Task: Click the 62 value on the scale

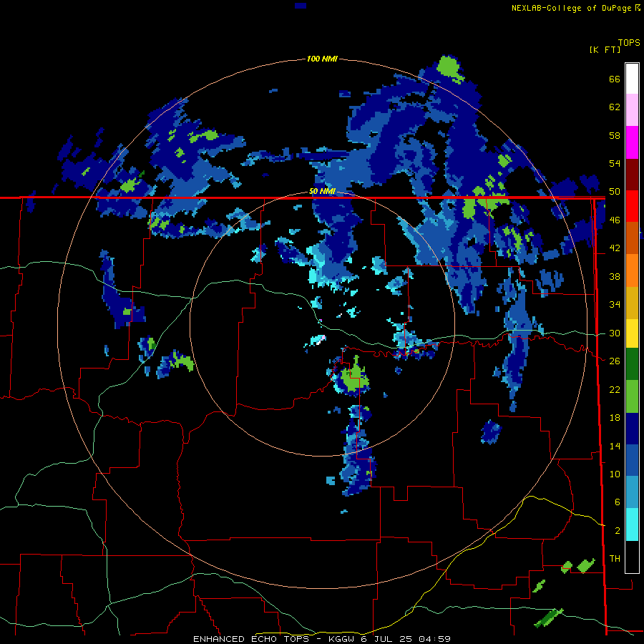Action: pos(615,107)
